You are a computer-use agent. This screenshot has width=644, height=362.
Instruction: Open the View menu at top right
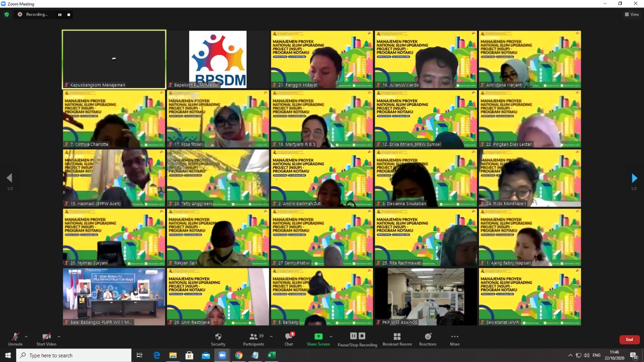[x=631, y=15]
